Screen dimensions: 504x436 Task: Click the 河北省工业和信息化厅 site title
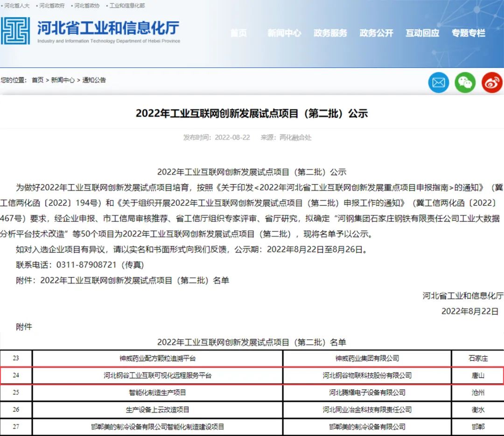108,28
